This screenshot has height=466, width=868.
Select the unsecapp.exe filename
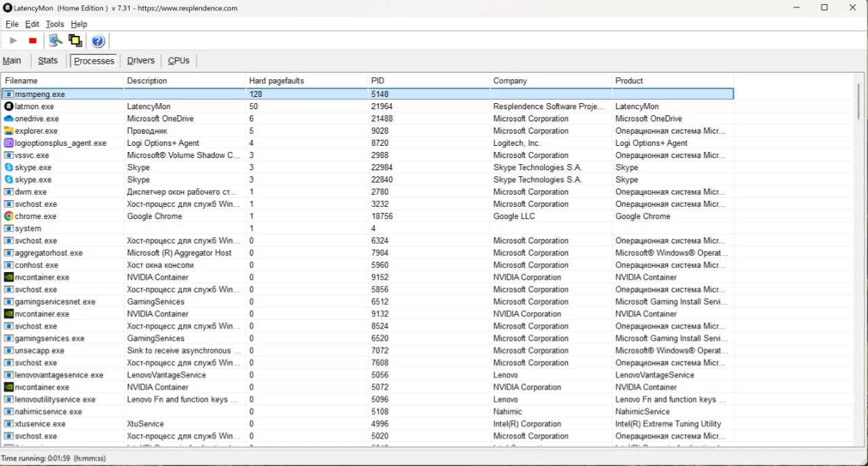point(40,351)
